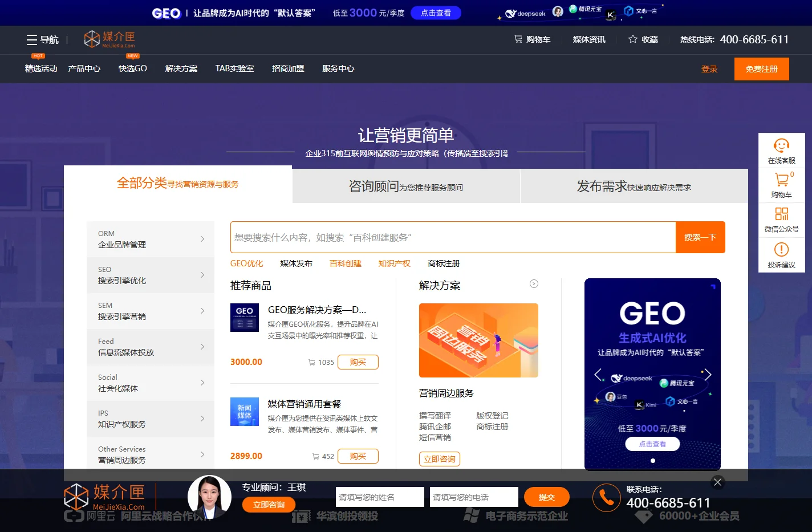Click the 搜索一下 button
The height and width of the screenshot is (532, 812).
point(700,237)
